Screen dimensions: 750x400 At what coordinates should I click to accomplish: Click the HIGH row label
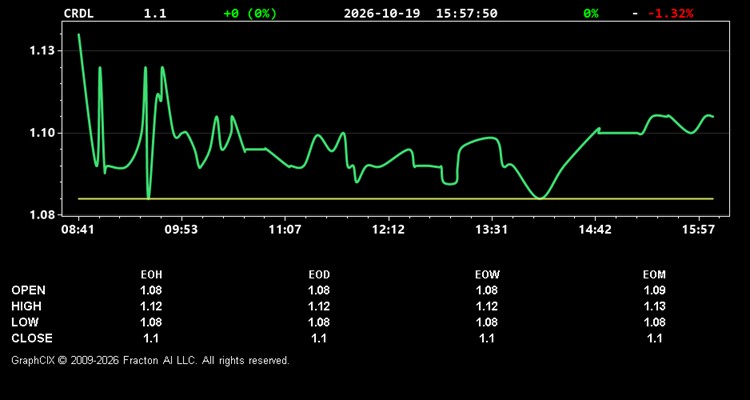(27, 306)
